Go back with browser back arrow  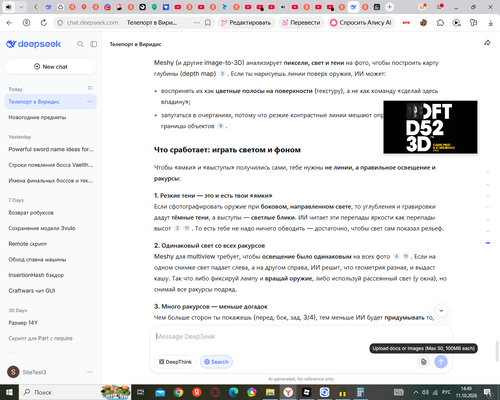tap(9, 23)
